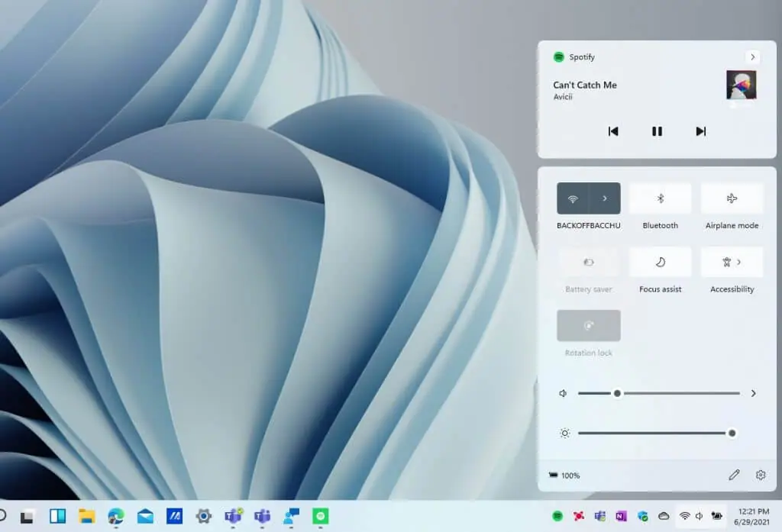Open Task View on the taskbar
782x532 pixels.
point(27,516)
